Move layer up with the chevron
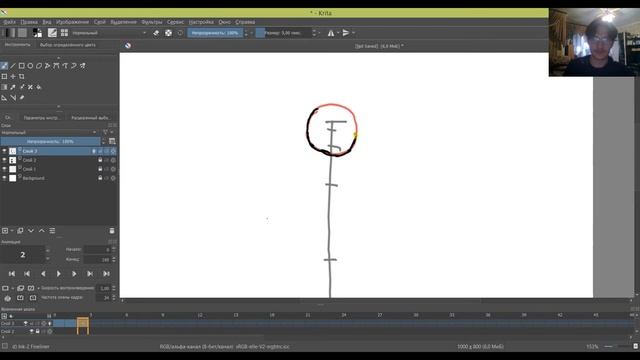The width and height of the screenshot is (640, 360). 42,231
